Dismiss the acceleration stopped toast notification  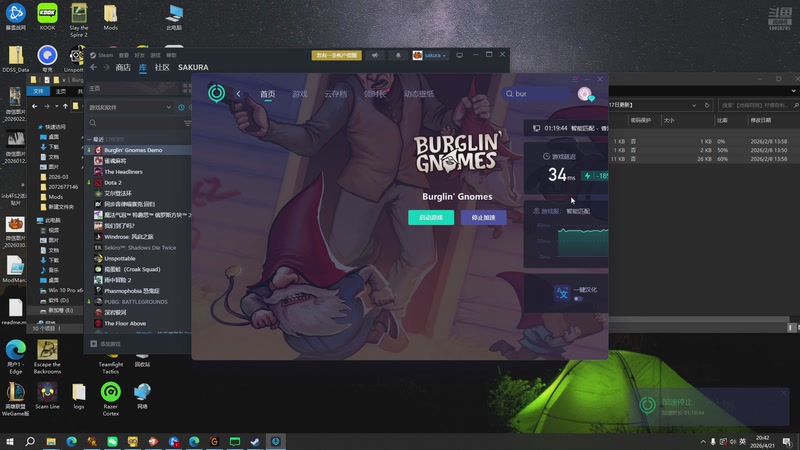point(784,392)
